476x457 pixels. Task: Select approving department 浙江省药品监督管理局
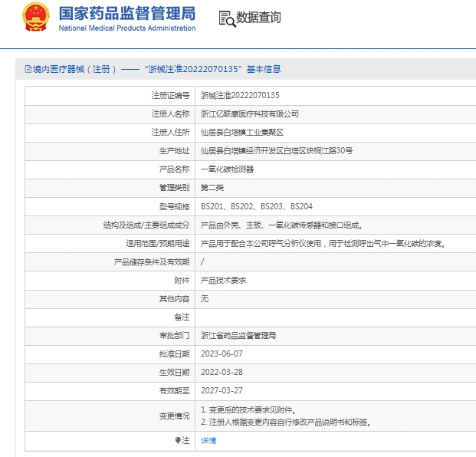click(x=238, y=336)
